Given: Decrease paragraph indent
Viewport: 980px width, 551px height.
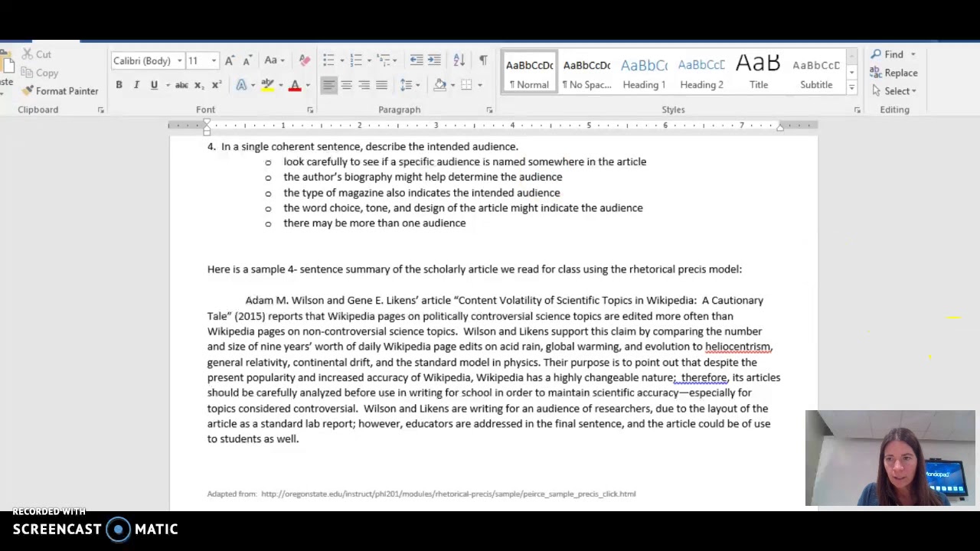Looking at the screenshot, I should pyautogui.click(x=416, y=60).
